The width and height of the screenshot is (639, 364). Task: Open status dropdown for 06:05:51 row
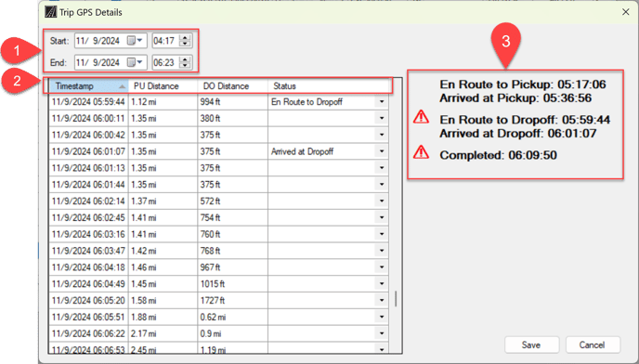[382, 317]
